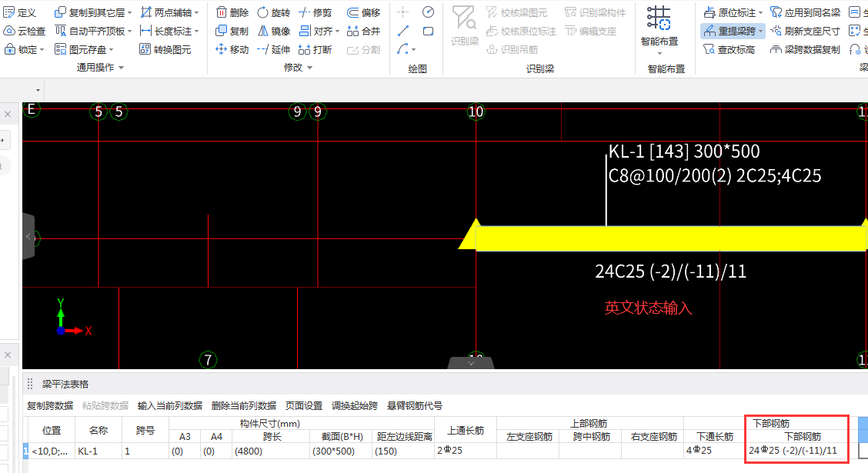Click the 下通长筋 cell showing 4⌀25
This screenshot has width=868, height=473.
tap(715, 451)
